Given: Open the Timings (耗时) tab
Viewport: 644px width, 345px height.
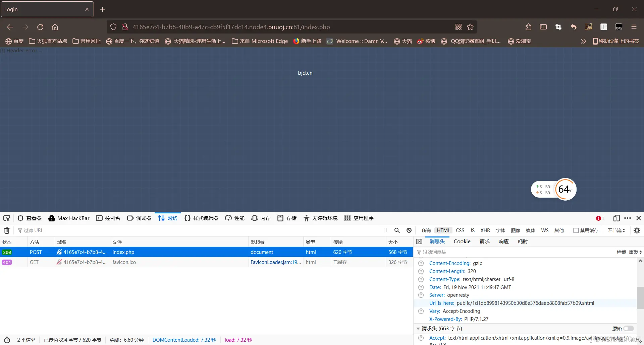Looking at the screenshot, I should 523,241.
